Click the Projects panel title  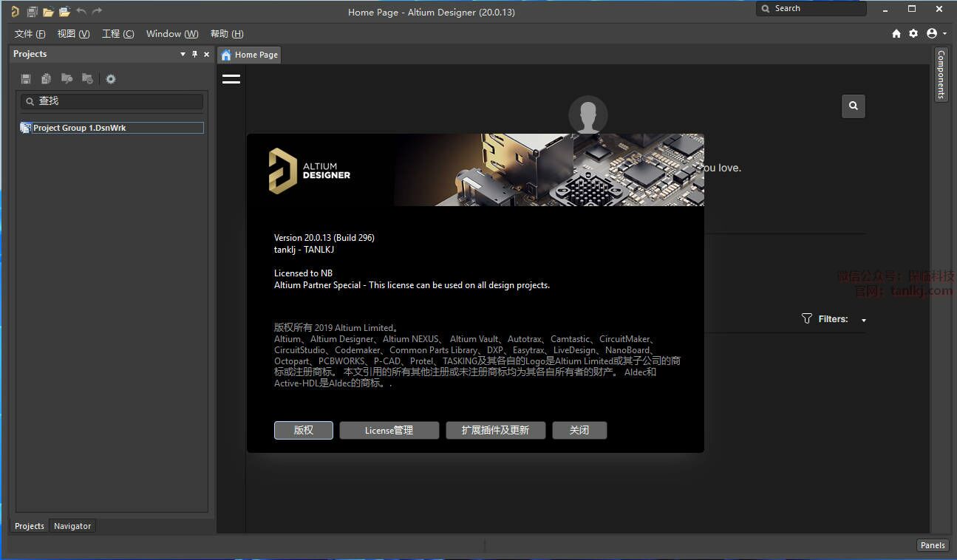(30, 54)
